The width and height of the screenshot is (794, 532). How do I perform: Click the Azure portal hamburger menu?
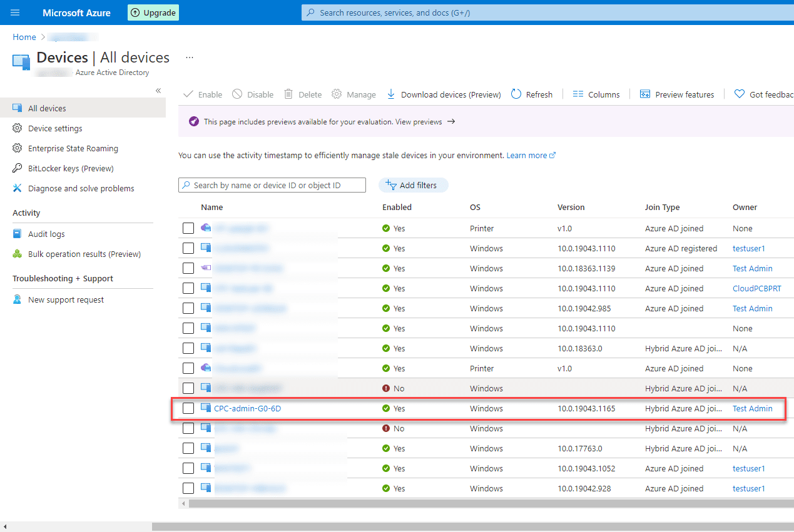14,12
